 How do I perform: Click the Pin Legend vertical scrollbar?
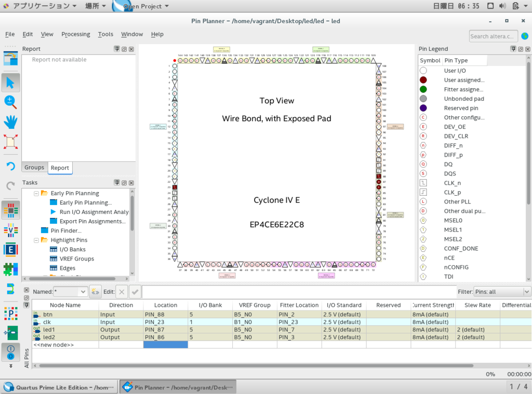pos(528,132)
